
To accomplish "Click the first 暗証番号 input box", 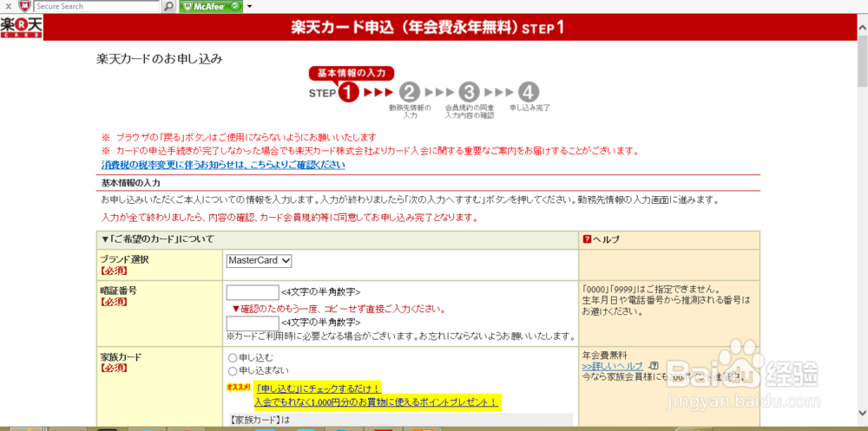I will coord(253,292).
